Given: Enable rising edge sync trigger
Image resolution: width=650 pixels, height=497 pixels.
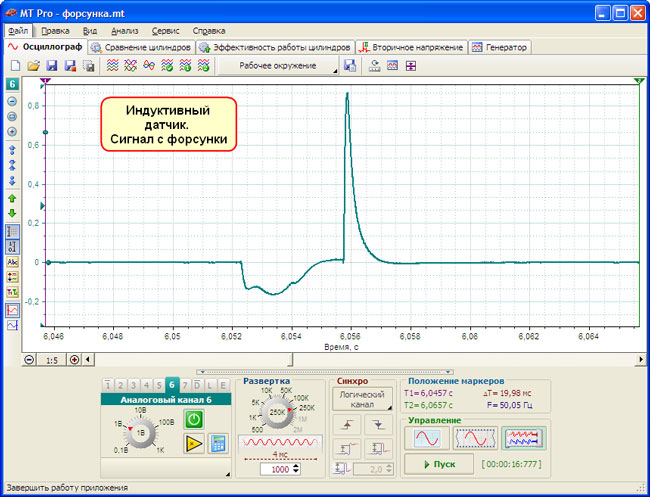Looking at the screenshot, I should coord(345,425).
